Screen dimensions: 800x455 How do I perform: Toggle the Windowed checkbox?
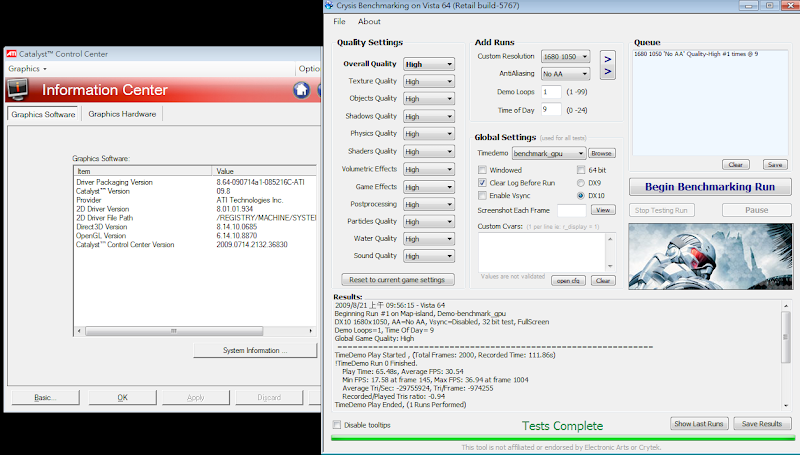482,170
